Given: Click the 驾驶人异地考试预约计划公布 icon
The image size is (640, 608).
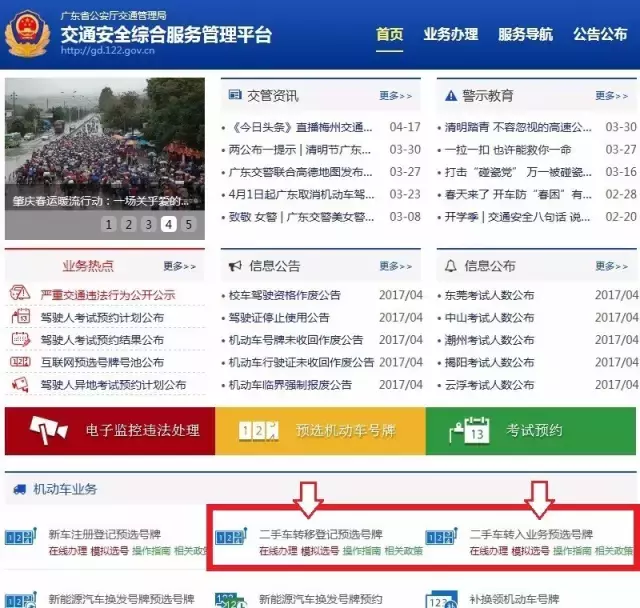Looking at the screenshot, I should tap(20, 384).
